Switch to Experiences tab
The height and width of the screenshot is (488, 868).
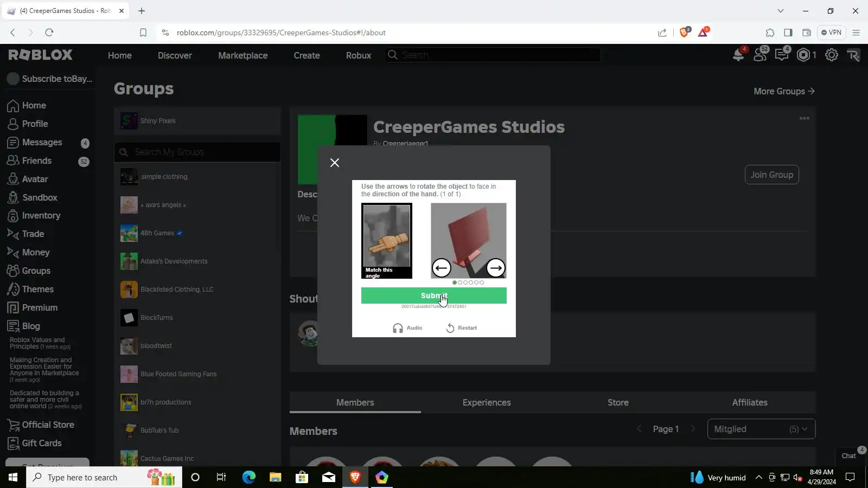pyautogui.click(x=487, y=402)
